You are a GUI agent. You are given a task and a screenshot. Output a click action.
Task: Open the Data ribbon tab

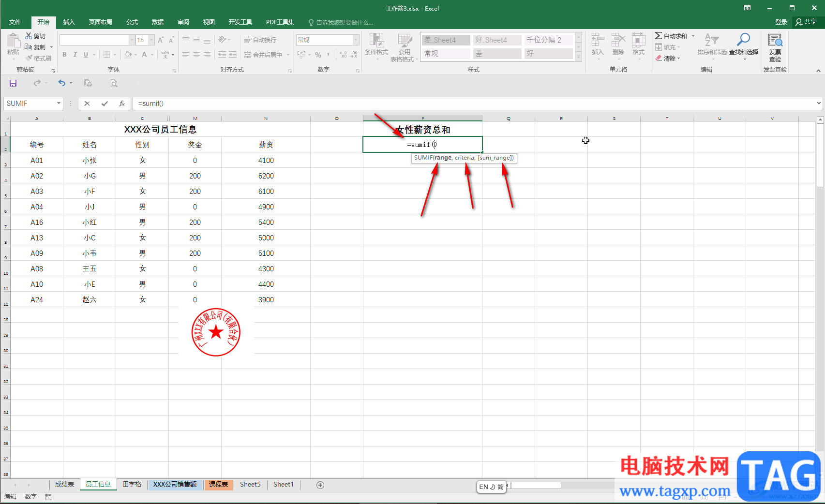pos(158,22)
